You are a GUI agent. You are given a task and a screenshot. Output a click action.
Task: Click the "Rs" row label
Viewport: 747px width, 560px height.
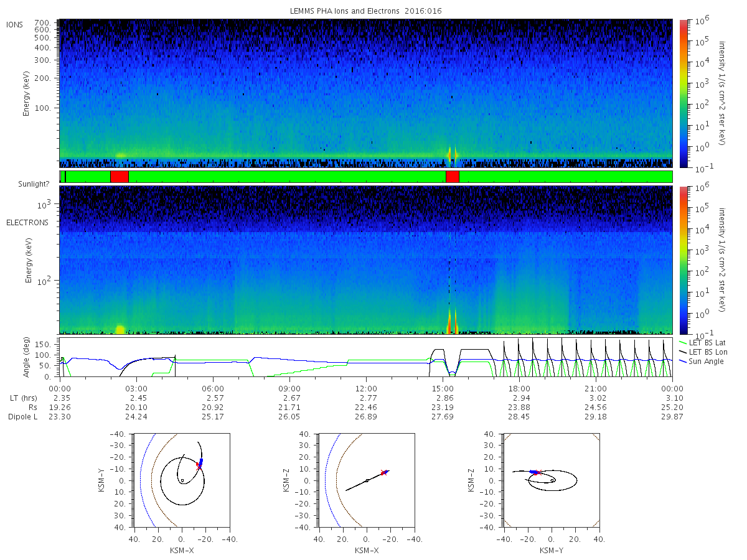[x=32, y=407]
